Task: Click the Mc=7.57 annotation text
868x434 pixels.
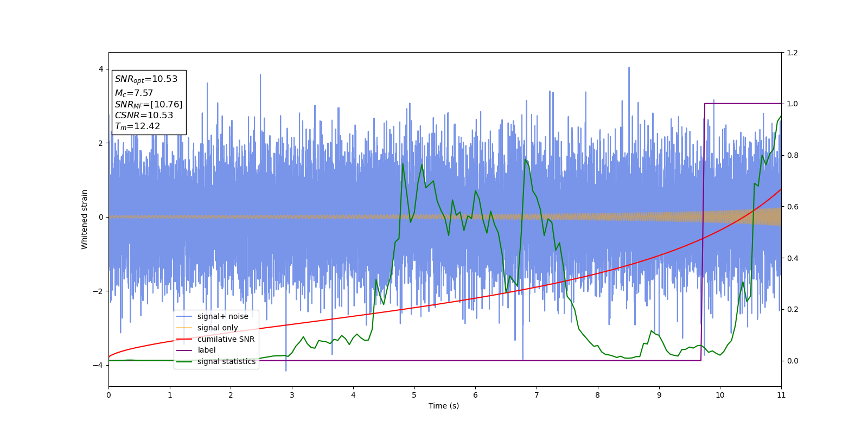Action: pyautogui.click(x=134, y=93)
